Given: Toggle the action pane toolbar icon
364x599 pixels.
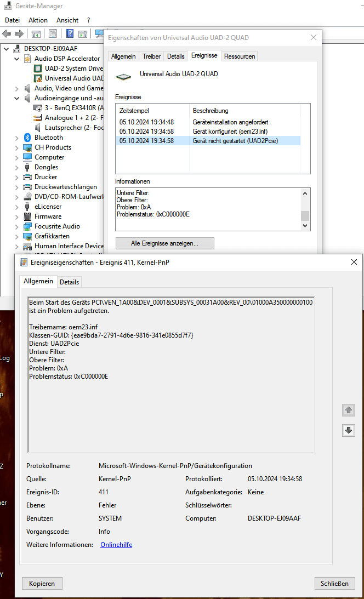Looking at the screenshot, I should 82,34.
